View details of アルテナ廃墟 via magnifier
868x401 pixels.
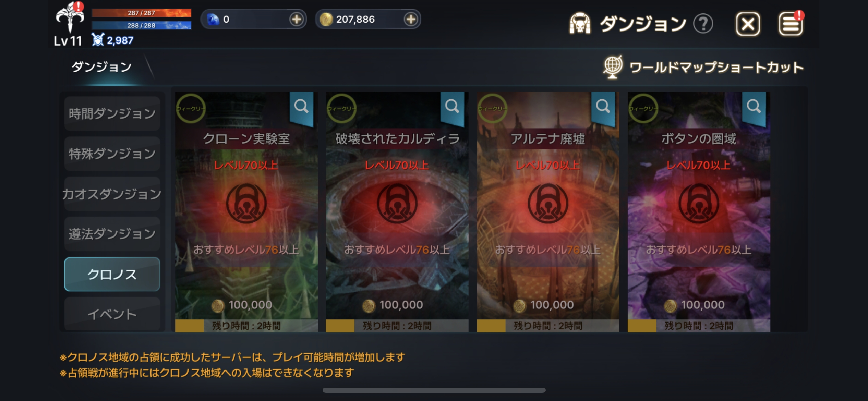click(x=603, y=107)
